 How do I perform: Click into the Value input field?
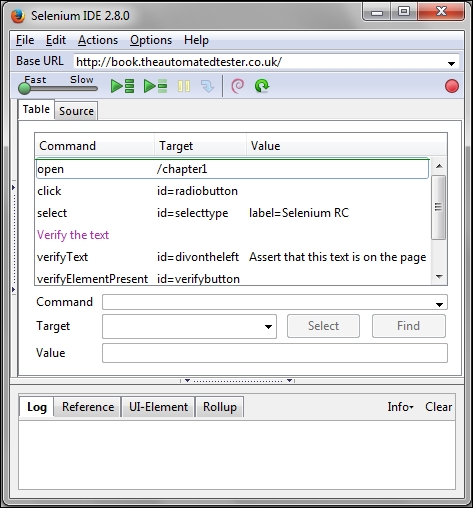[x=275, y=353]
